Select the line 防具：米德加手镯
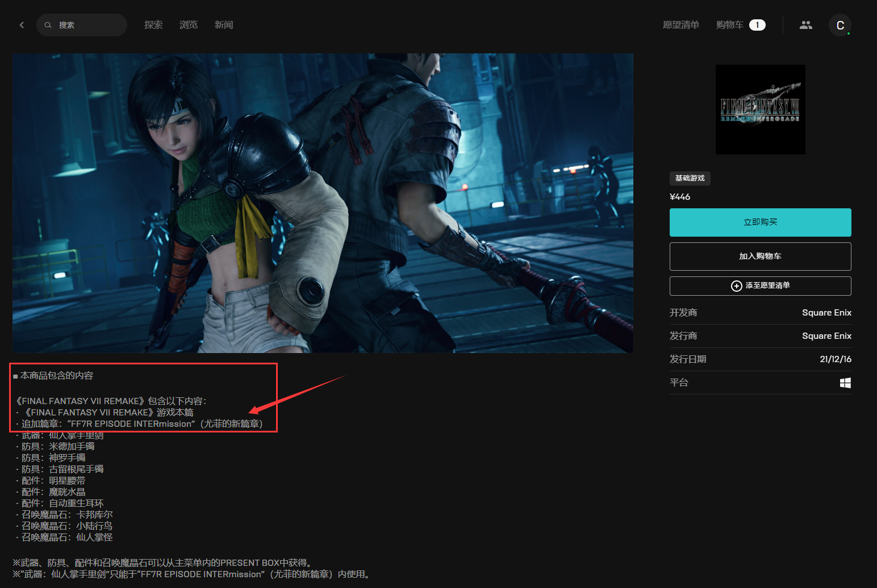The image size is (877, 588). (55, 447)
